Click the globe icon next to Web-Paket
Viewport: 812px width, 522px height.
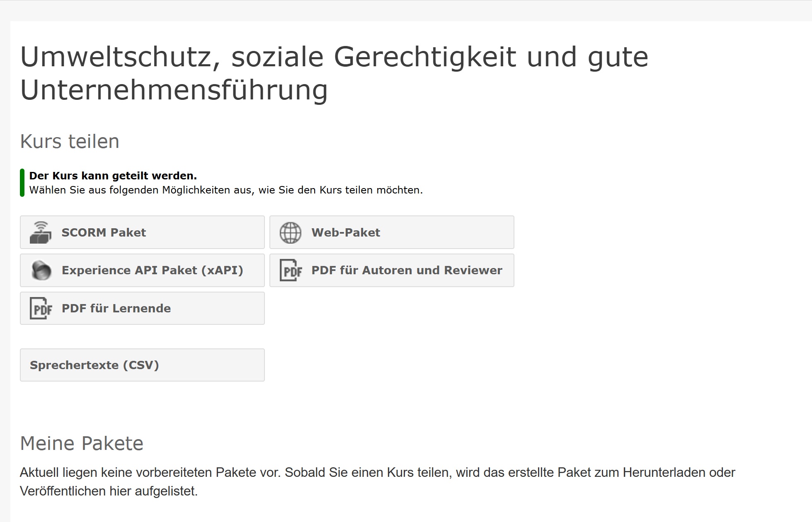pos(291,232)
